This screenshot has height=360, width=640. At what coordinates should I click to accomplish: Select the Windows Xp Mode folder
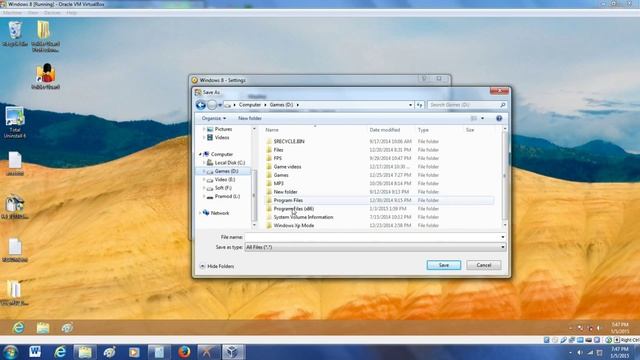point(294,225)
